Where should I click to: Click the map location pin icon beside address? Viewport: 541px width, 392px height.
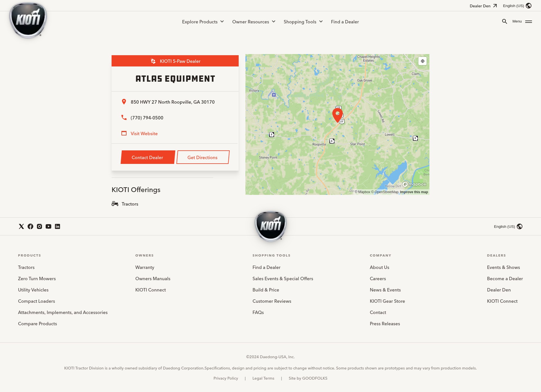(x=124, y=102)
